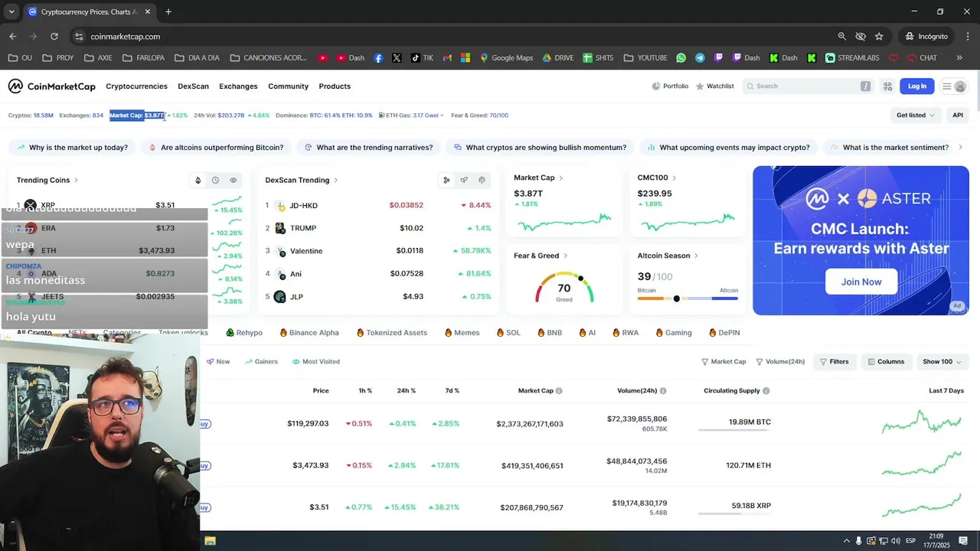
Task: Open the taskbar notification center icon
Action: tap(963, 540)
